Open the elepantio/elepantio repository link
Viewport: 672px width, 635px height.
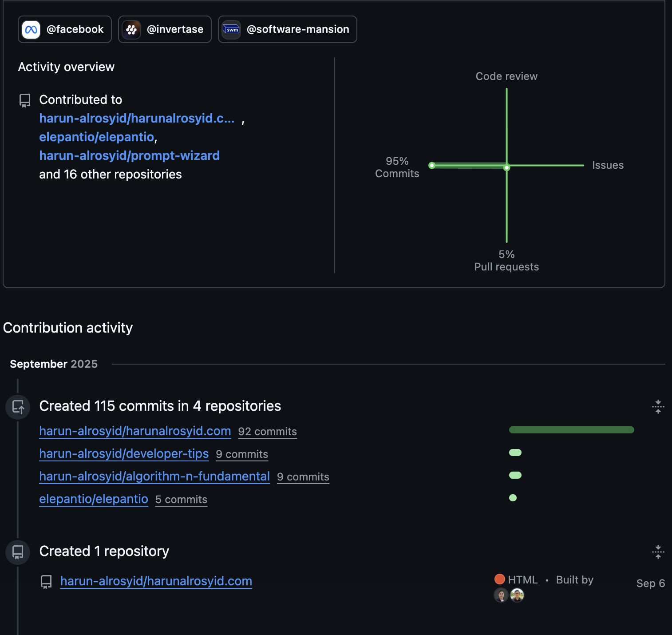[x=95, y=137]
